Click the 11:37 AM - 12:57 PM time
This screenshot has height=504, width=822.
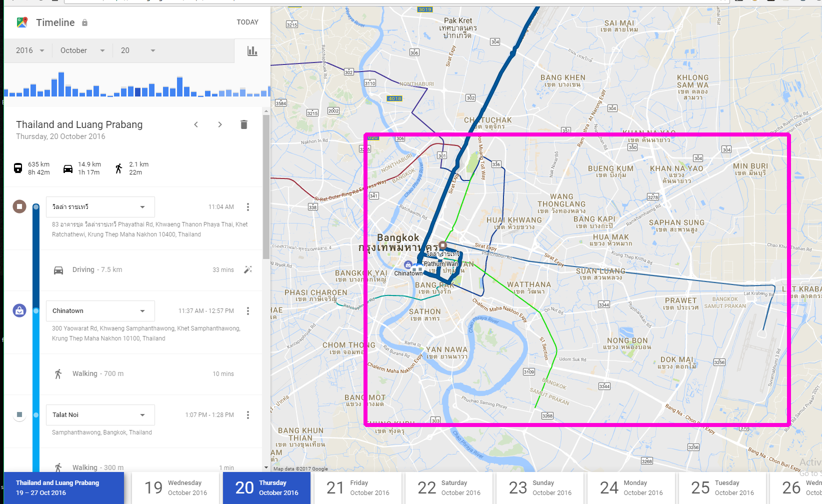(x=206, y=311)
